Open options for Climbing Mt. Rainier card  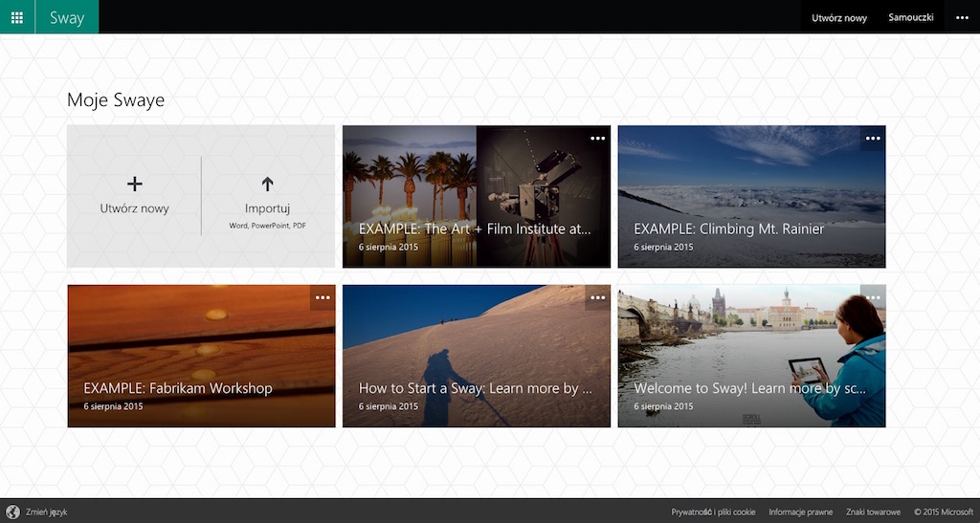873,139
